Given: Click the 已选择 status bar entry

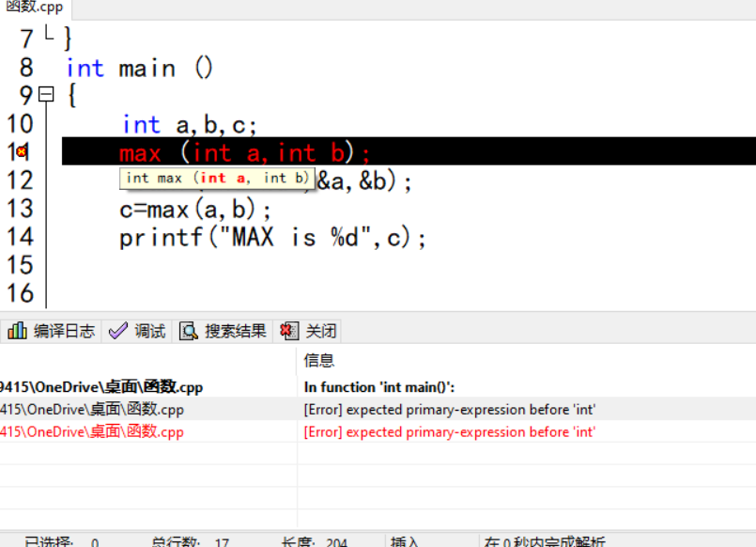Looking at the screenshot, I should [62, 541].
